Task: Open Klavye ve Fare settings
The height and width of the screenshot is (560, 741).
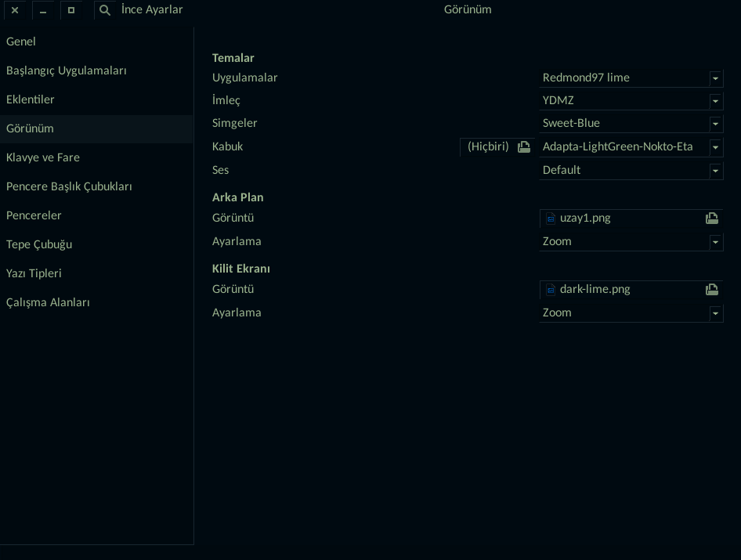Action: click(x=96, y=157)
